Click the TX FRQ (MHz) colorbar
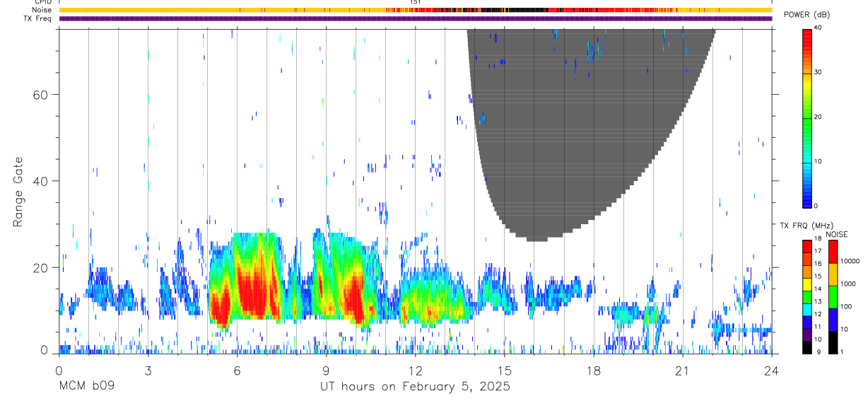Image resolution: width=868 pixels, height=401 pixels. coord(807,296)
